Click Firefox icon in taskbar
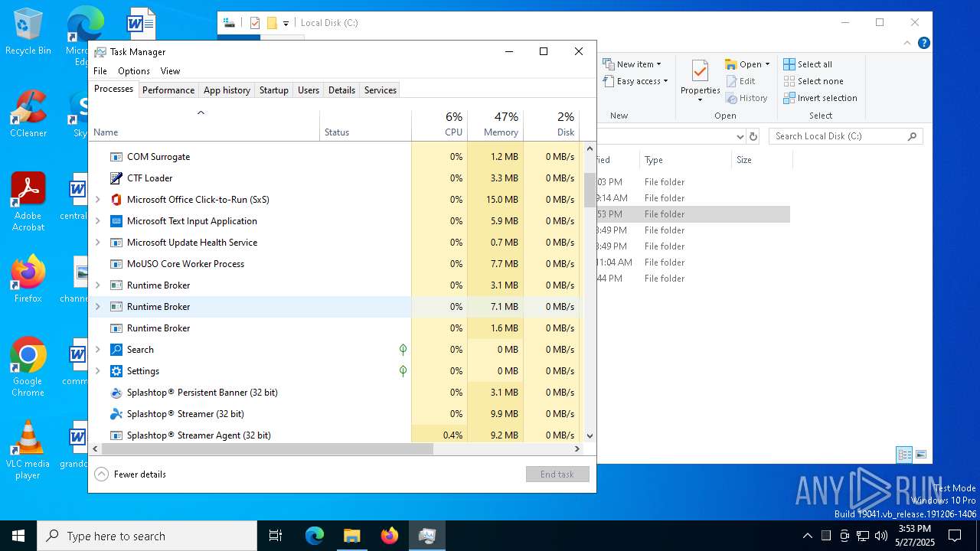This screenshot has height=551, width=980. (x=390, y=536)
